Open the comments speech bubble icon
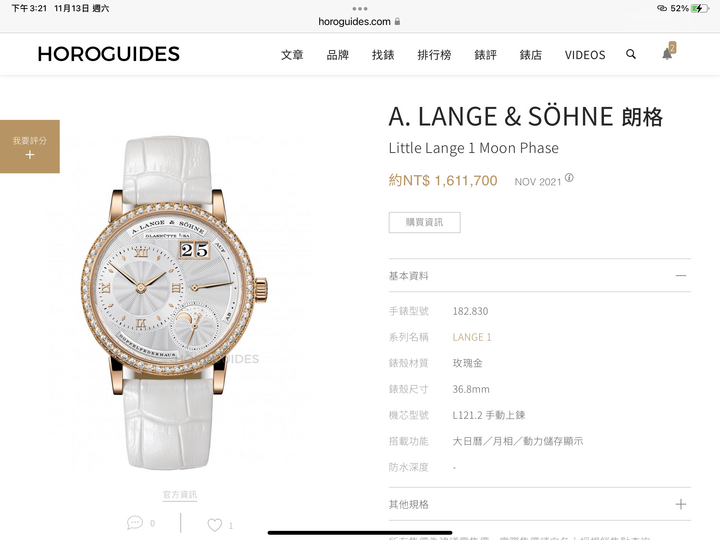 click(x=135, y=523)
